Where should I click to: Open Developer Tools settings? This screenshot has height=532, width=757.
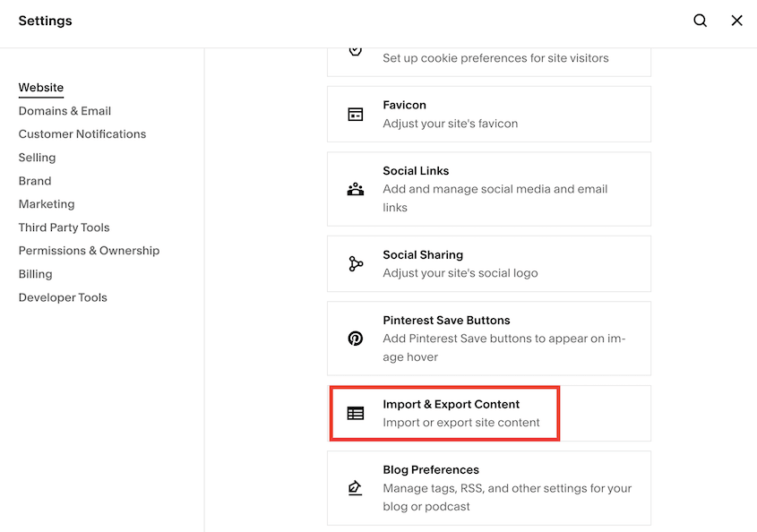coord(62,296)
